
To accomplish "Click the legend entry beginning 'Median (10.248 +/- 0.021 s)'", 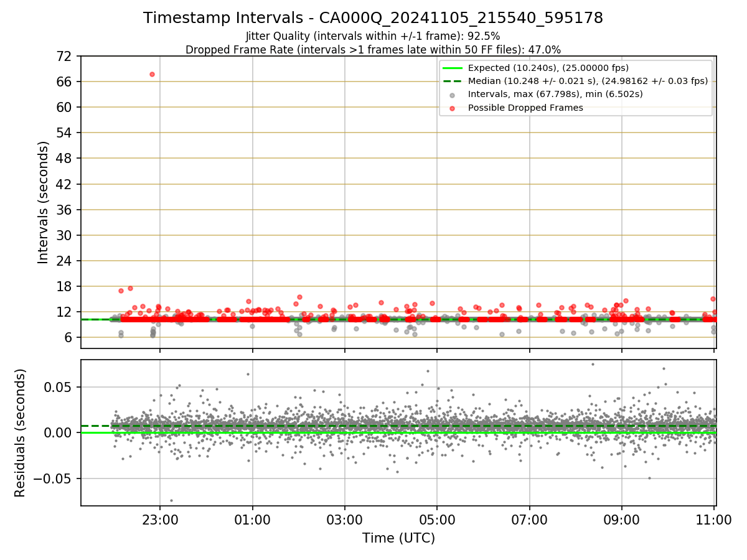I will 588,81.
